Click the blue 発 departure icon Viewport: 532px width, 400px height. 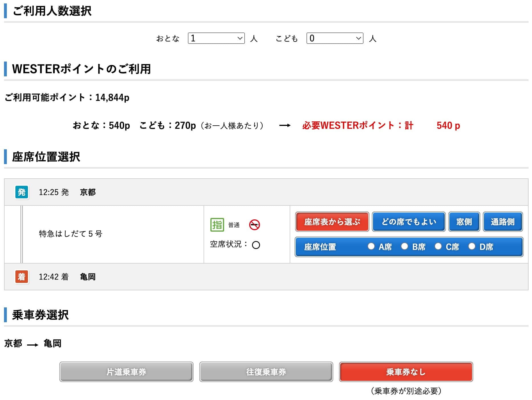[x=22, y=192]
